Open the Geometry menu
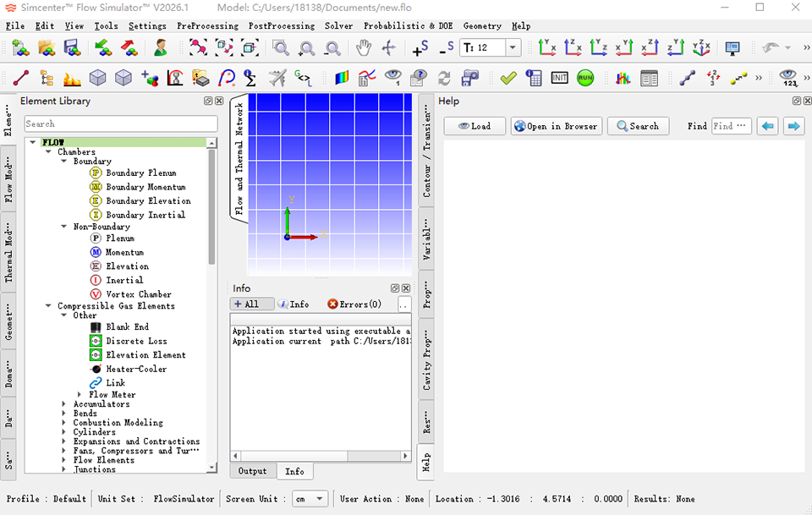 click(x=482, y=26)
